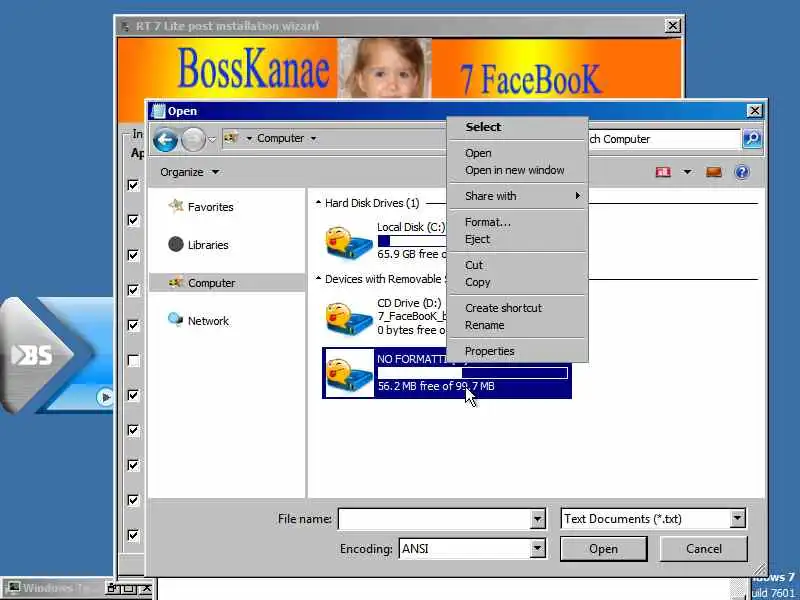Enable the unchecked wizard checkbox
This screenshot has width=800, height=600.
[x=133, y=360]
